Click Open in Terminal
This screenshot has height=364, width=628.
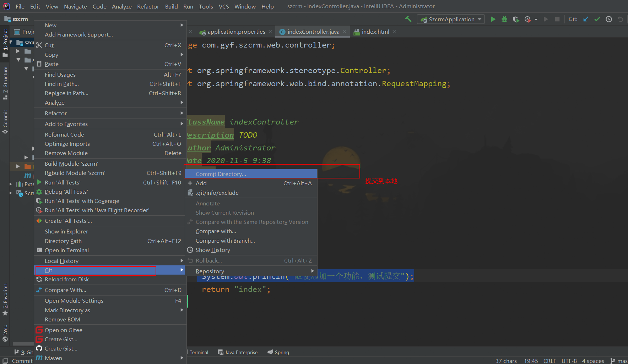point(110,250)
